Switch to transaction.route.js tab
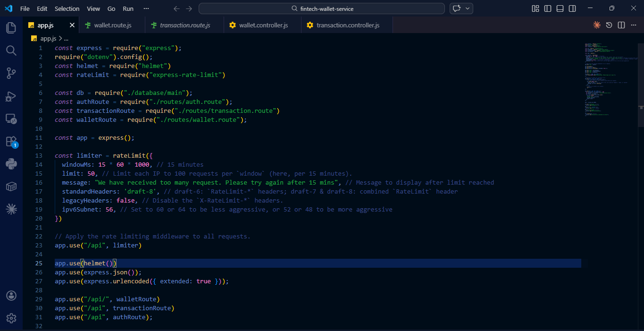Screen dimensions: 644x331 [185, 25]
